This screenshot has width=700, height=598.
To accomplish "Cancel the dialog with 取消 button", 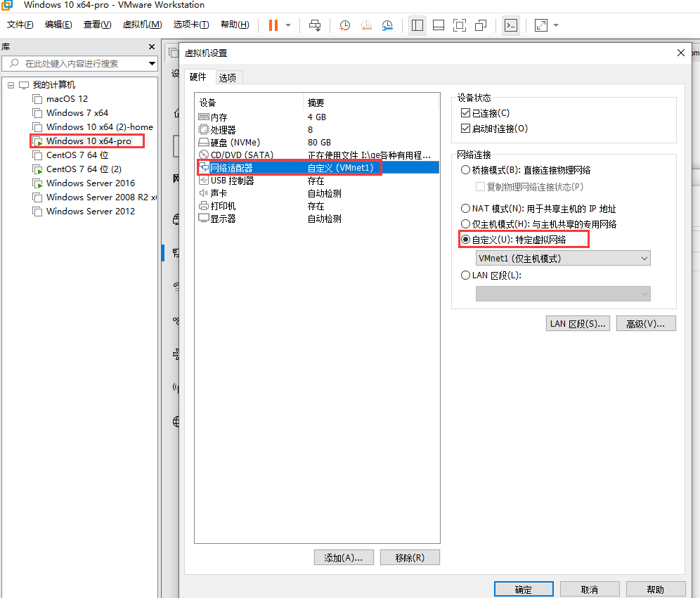I will [x=590, y=589].
